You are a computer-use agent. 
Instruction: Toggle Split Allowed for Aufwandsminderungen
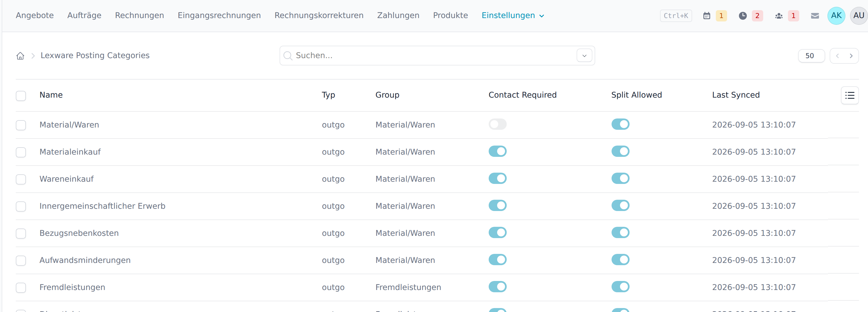click(620, 259)
